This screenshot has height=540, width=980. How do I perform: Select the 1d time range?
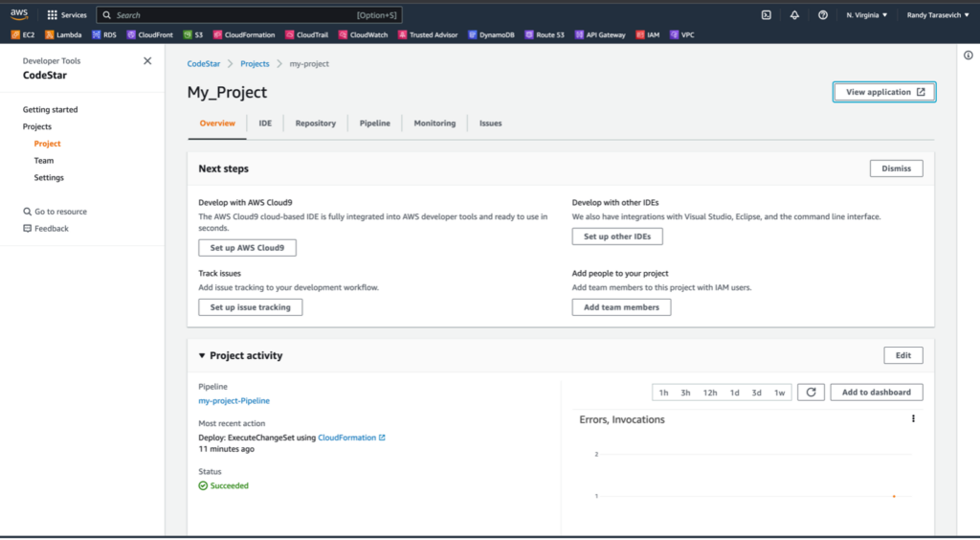click(734, 393)
